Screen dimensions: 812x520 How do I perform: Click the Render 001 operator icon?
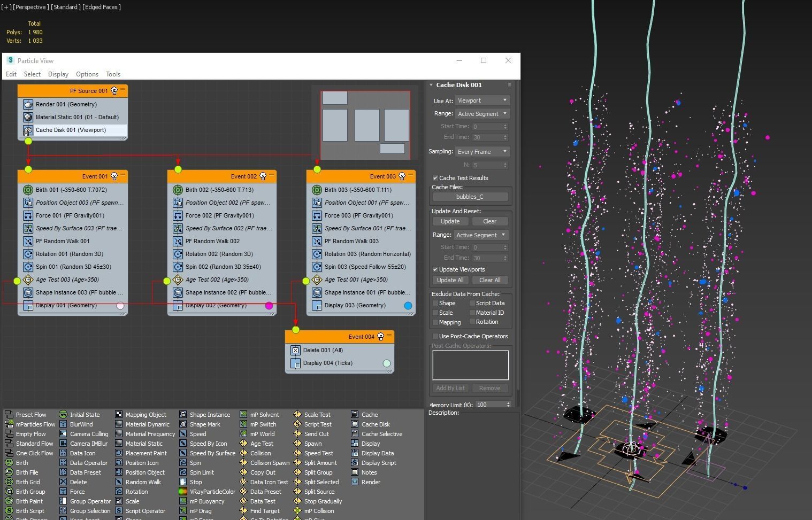[28, 104]
